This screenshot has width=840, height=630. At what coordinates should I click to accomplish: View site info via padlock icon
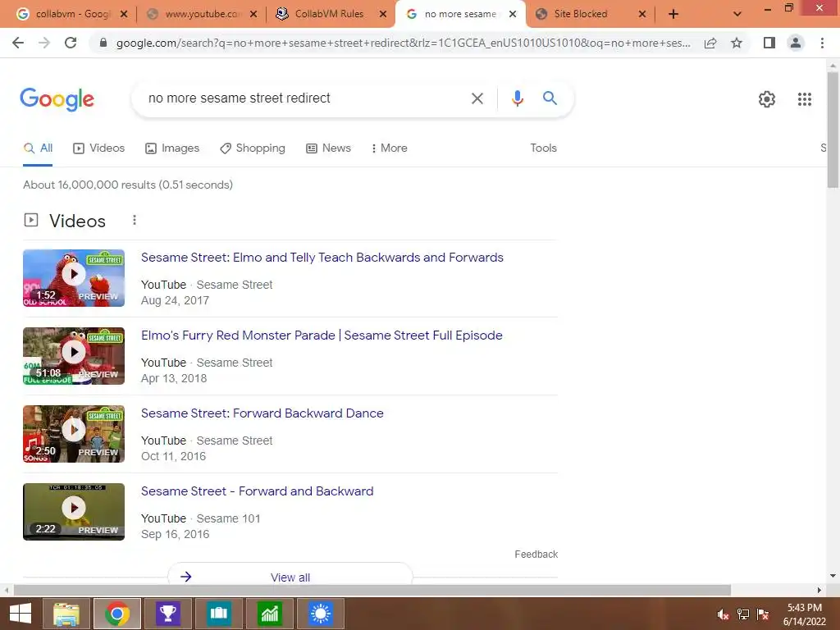pos(103,43)
